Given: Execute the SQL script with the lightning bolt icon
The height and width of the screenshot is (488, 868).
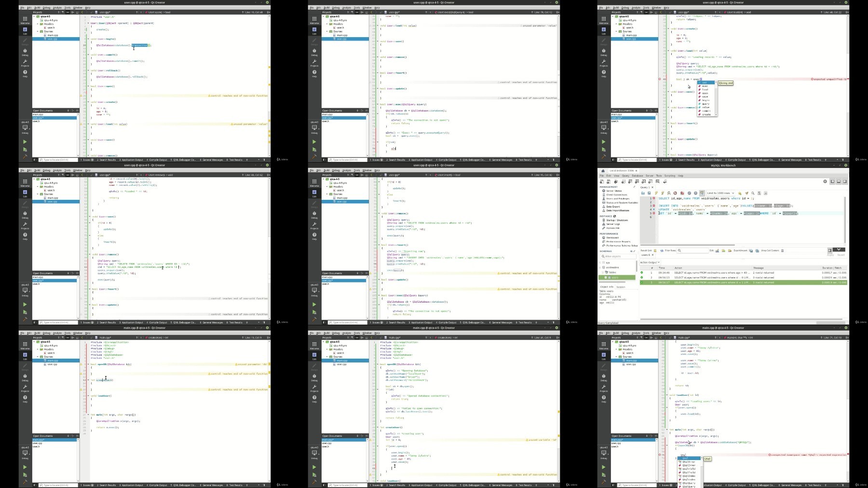Looking at the screenshot, I should tap(656, 193).
